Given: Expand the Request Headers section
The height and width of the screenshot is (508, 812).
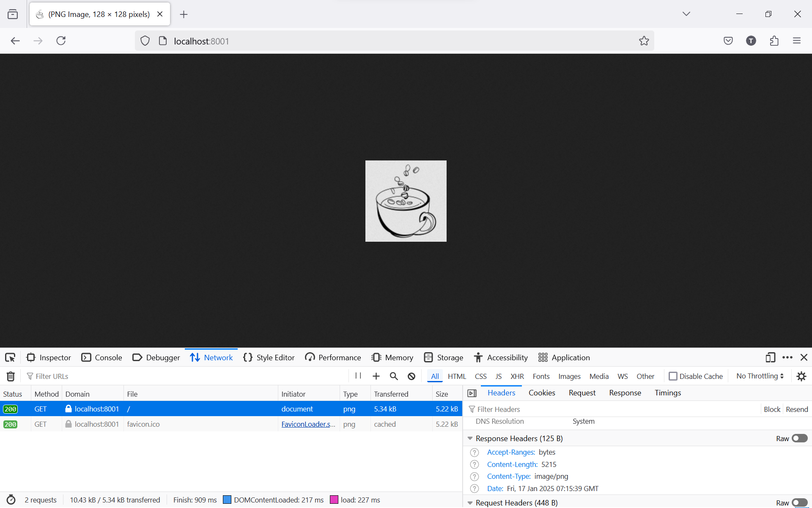Looking at the screenshot, I should 470,502.
